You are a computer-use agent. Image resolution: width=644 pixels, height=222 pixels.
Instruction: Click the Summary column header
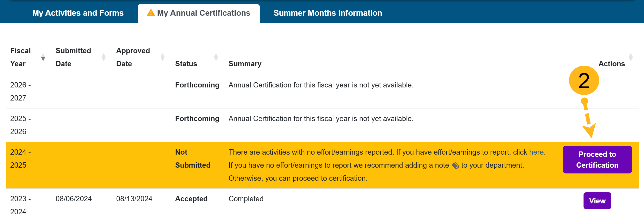pyautogui.click(x=245, y=64)
